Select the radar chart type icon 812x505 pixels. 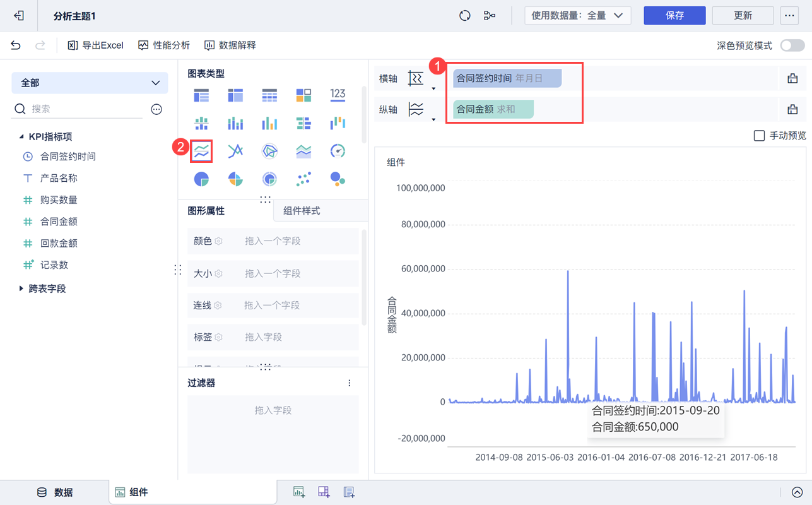[x=269, y=151]
